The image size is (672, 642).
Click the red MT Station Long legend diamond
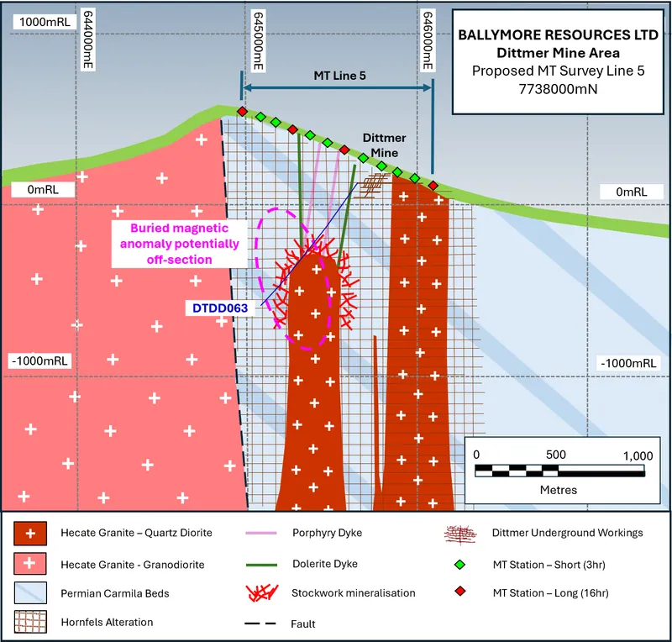460,592
